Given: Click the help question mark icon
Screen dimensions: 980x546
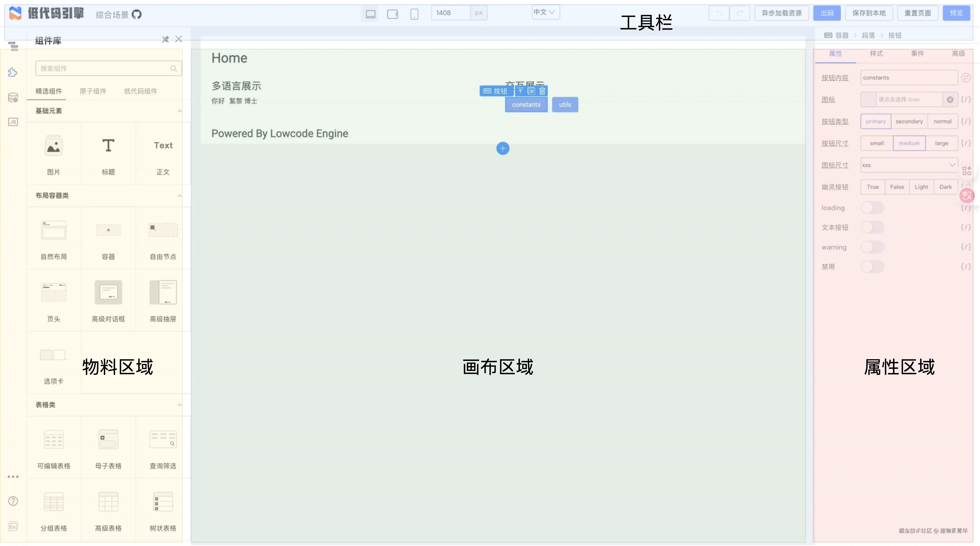Looking at the screenshot, I should tap(13, 501).
